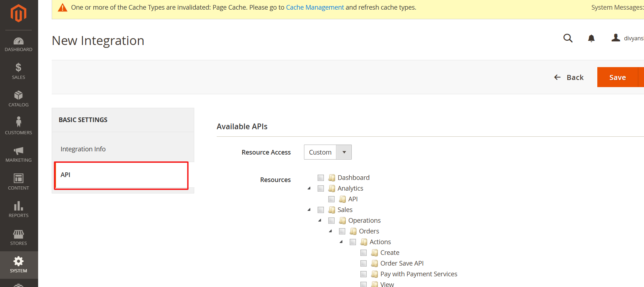The width and height of the screenshot is (644, 287).
Task: Click the search magnifier icon
Action: tap(568, 38)
